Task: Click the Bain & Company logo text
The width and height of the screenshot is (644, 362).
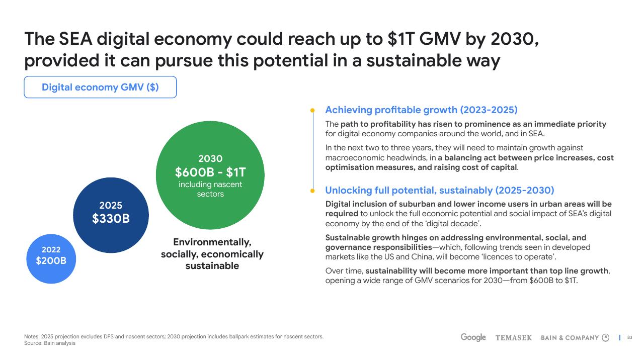Action: coord(570,338)
